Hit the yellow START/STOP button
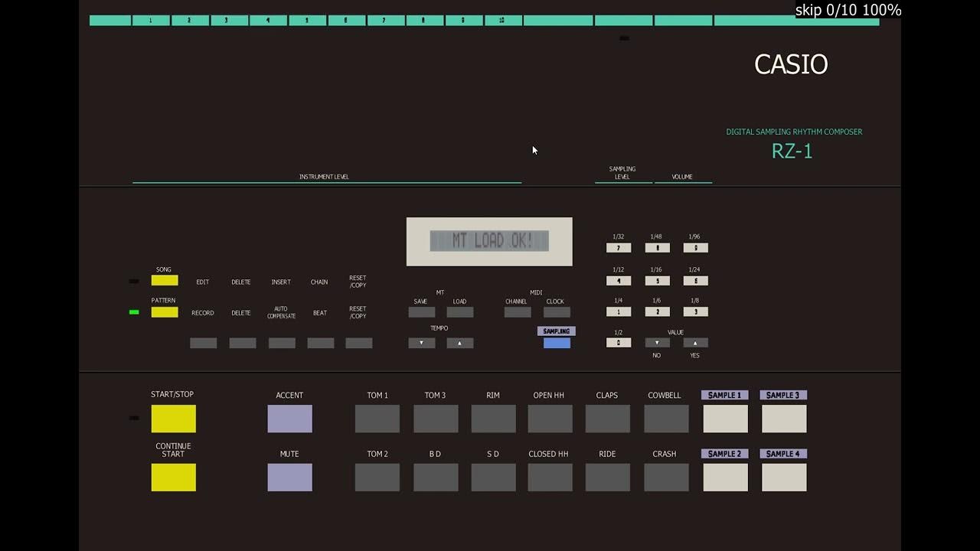 174,419
